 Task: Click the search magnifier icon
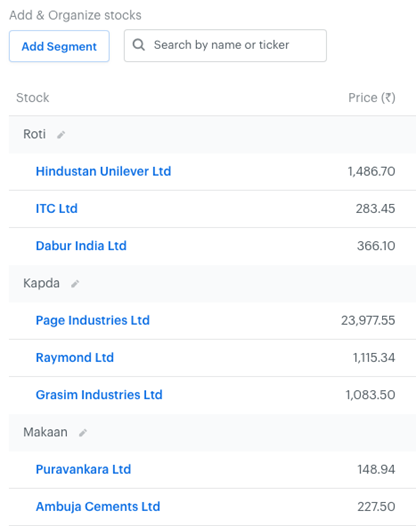coord(139,45)
